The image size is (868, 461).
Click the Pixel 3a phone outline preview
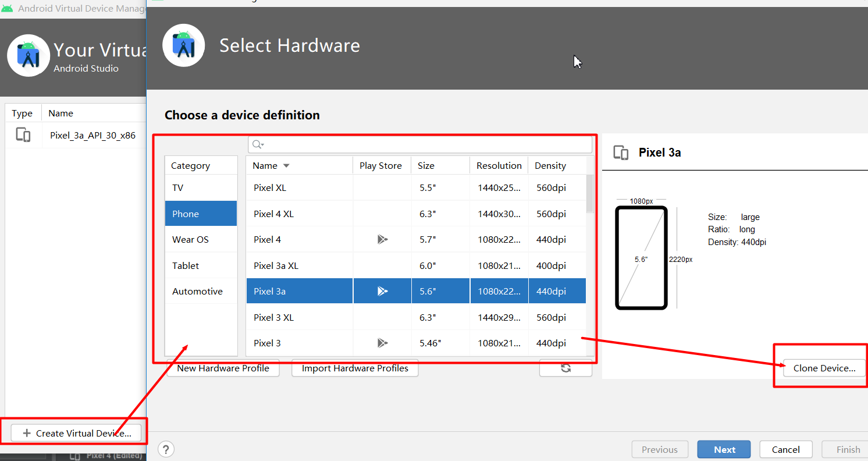coord(641,258)
